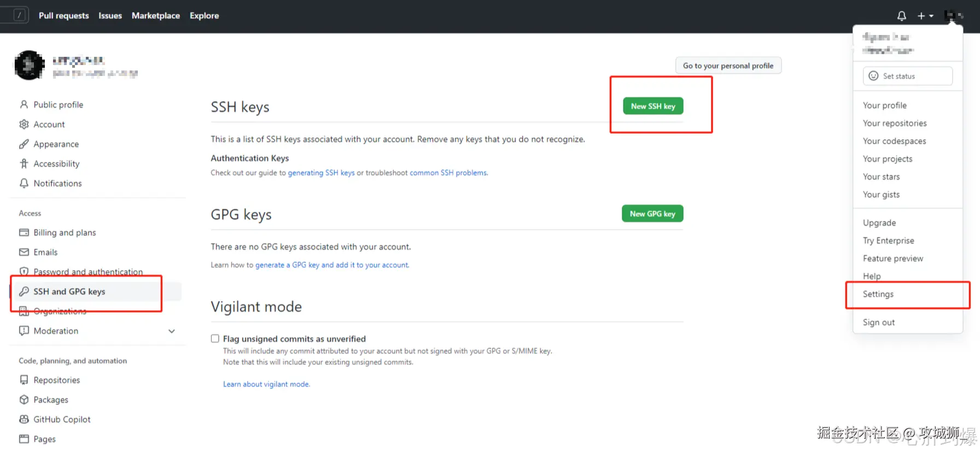The image size is (980, 453).
Task: Click the GitHub Copilot icon
Action: (x=24, y=420)
